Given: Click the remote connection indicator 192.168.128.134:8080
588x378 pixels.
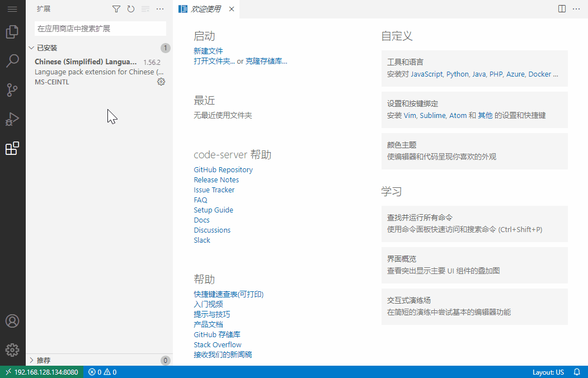Looking at the screenshot, I should [41, 372].
